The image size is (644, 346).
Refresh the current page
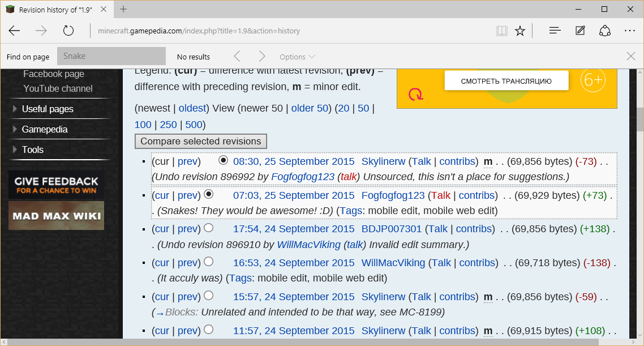click(68, 31)
